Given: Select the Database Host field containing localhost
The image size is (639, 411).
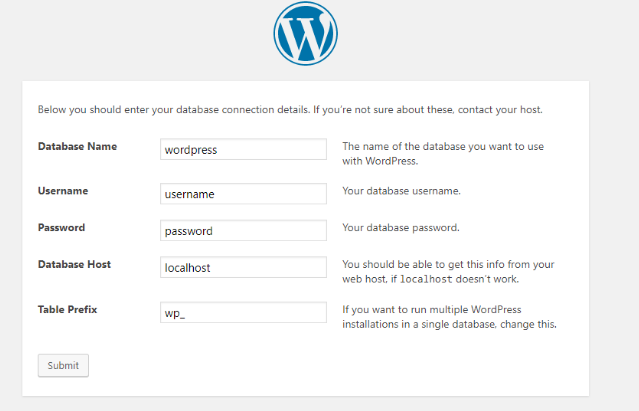Looking at the screenshot, I should [x=243, y=267].
